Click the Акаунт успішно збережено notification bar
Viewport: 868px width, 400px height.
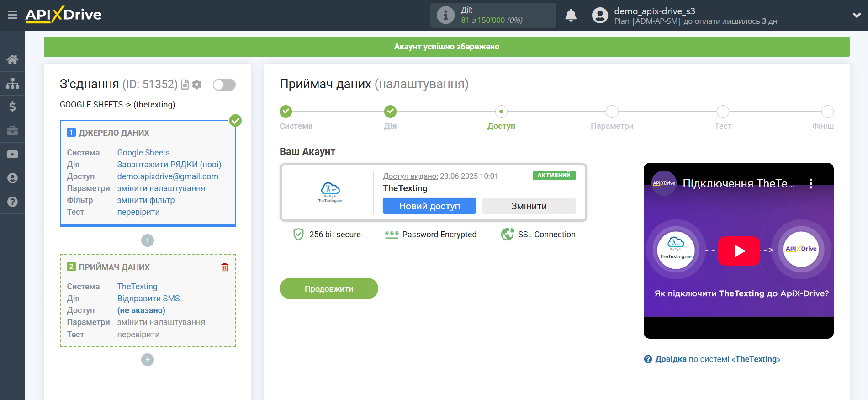(447, 47)
